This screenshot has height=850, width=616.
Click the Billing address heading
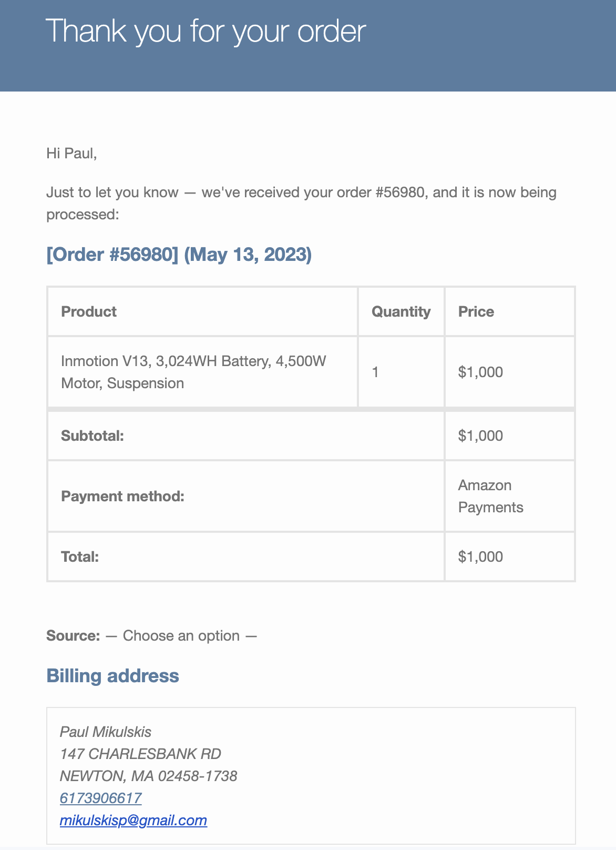click(x=112, y=676)
